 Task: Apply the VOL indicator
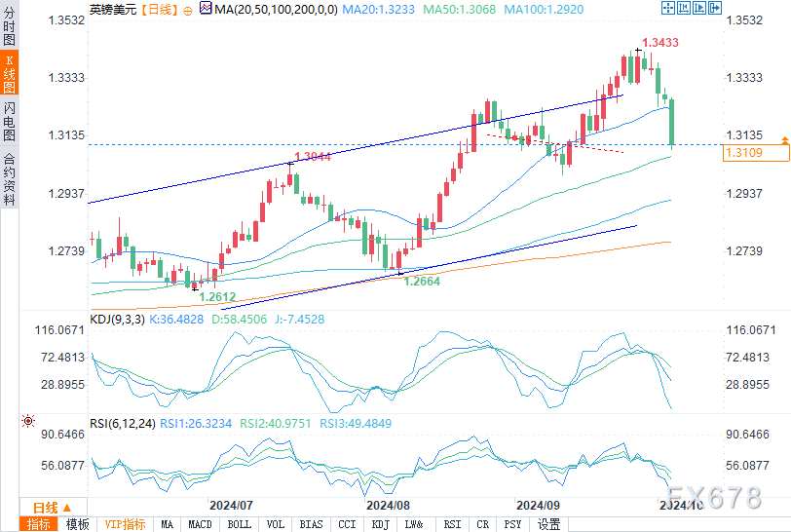tap(275, 524)
